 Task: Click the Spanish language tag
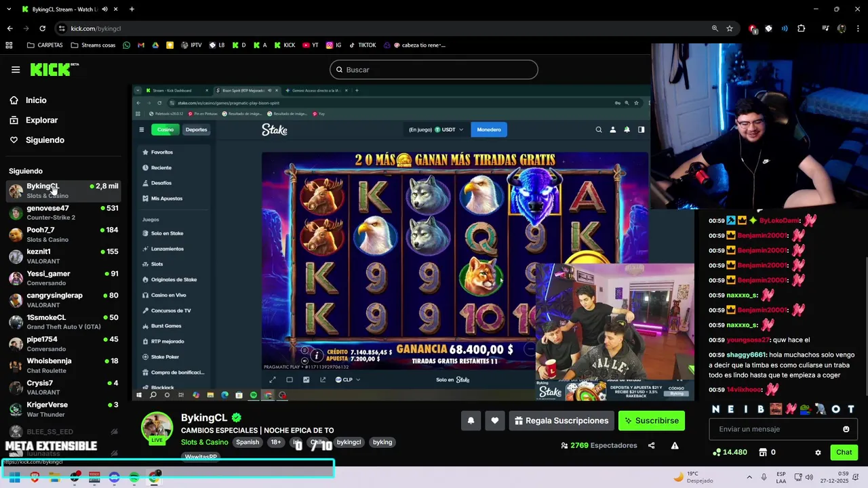pyautogui.click(x=248, y=442)
